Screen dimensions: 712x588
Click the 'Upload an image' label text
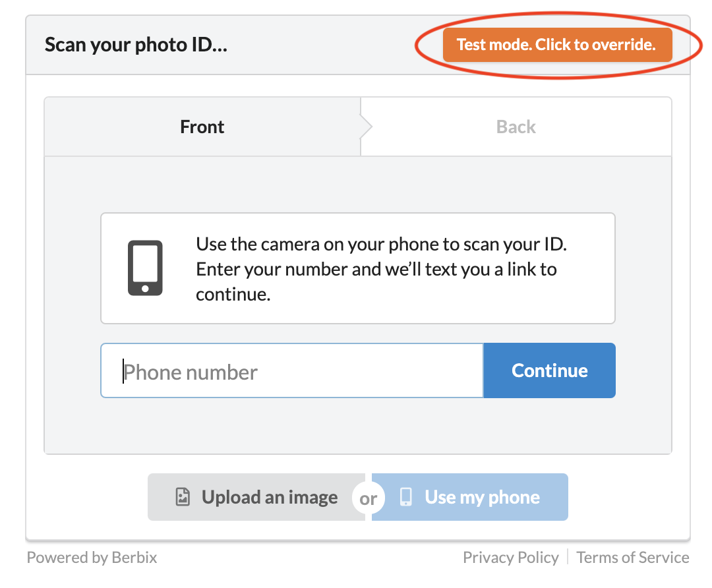pos(270,497)
